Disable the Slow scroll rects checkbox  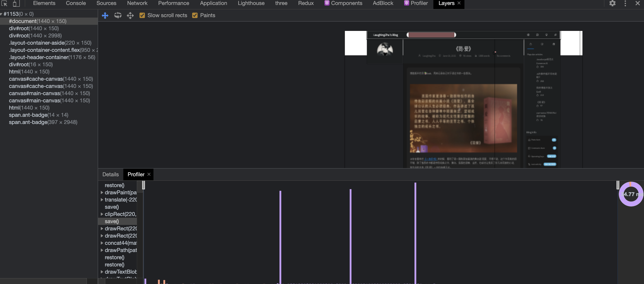tap(142, 16)
